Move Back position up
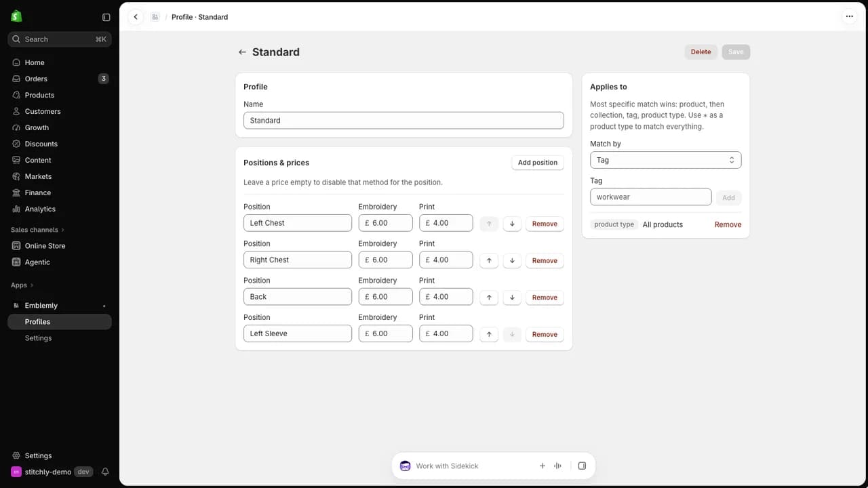This screenshot has width=868, height=488. coord(489,298)
